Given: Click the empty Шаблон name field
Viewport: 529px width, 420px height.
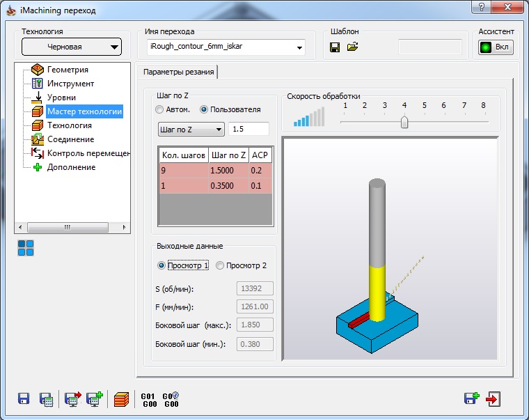Looking at the screenshot, I should [430, 47].
